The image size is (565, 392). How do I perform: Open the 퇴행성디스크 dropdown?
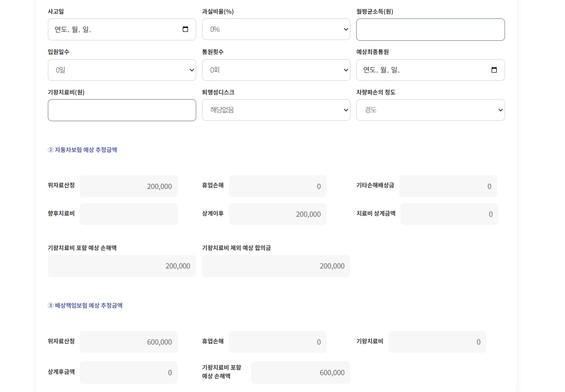tap(276, 110)
